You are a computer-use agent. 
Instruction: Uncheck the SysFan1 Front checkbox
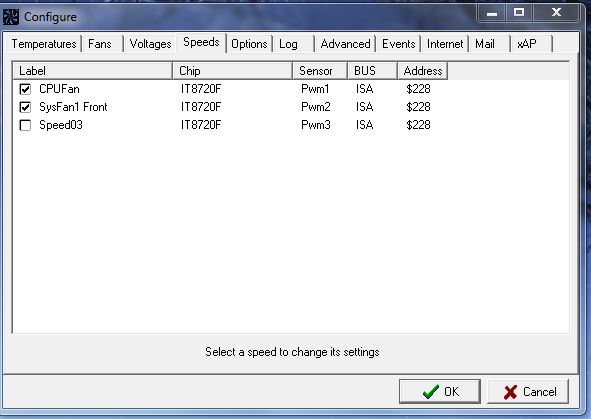tap(25, 107)
